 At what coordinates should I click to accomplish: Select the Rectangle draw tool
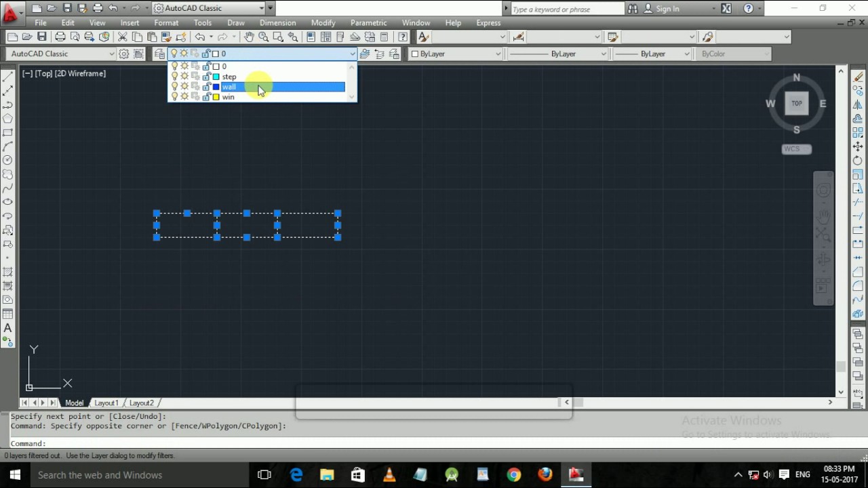pyautogui.click(x=7, y=132)
